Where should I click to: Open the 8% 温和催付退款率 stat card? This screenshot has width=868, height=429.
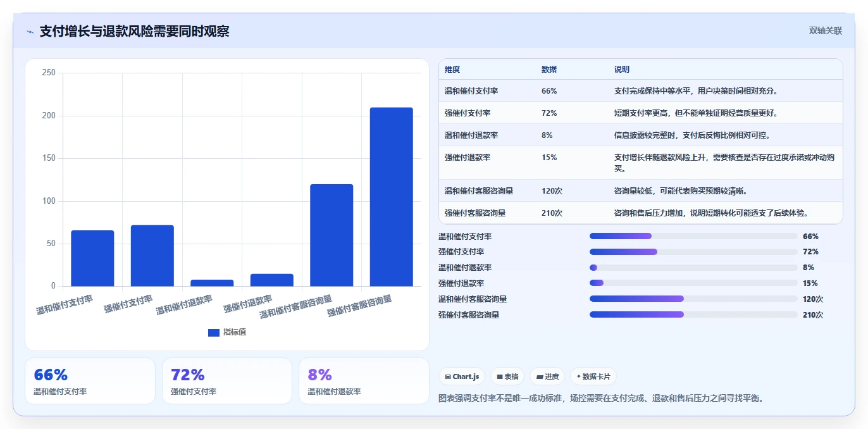[x=364, y=381]
